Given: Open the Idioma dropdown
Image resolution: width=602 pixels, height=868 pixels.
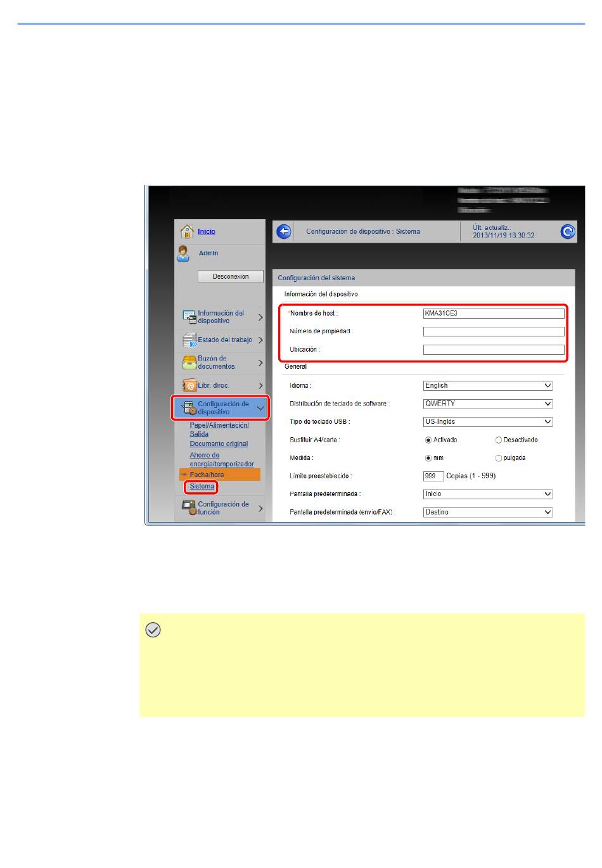Looking at the screenshot, I should [488, 385].
